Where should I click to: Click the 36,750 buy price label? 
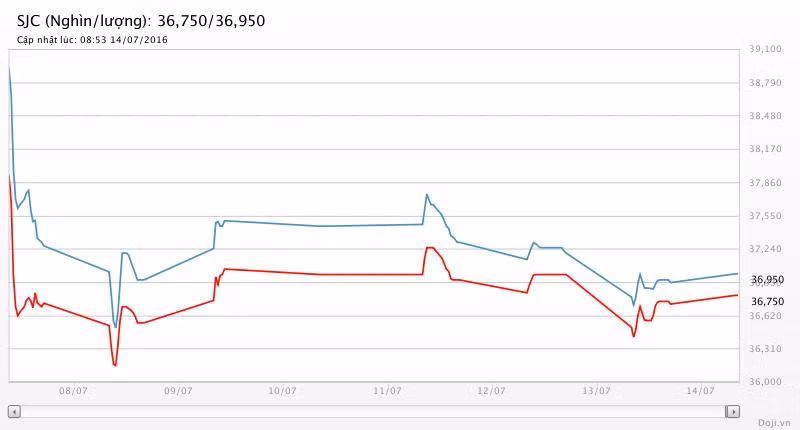pyautogui.click(x=766, y=302)
